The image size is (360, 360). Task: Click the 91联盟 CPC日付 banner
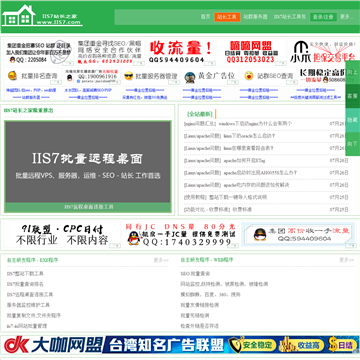(x=63, y=235)
